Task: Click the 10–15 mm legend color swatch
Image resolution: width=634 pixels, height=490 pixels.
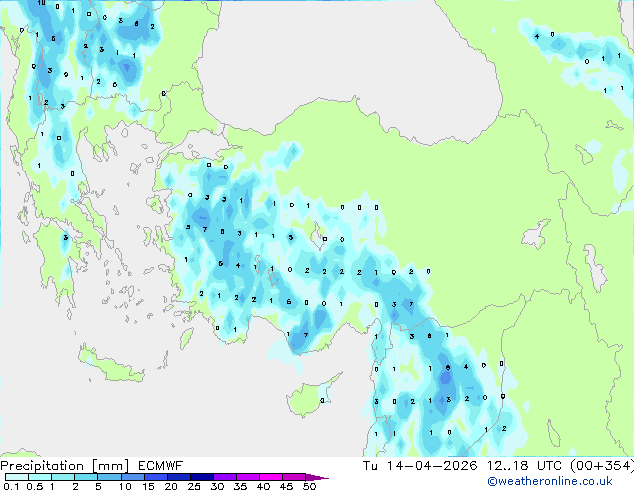Action: click(132, 477)
